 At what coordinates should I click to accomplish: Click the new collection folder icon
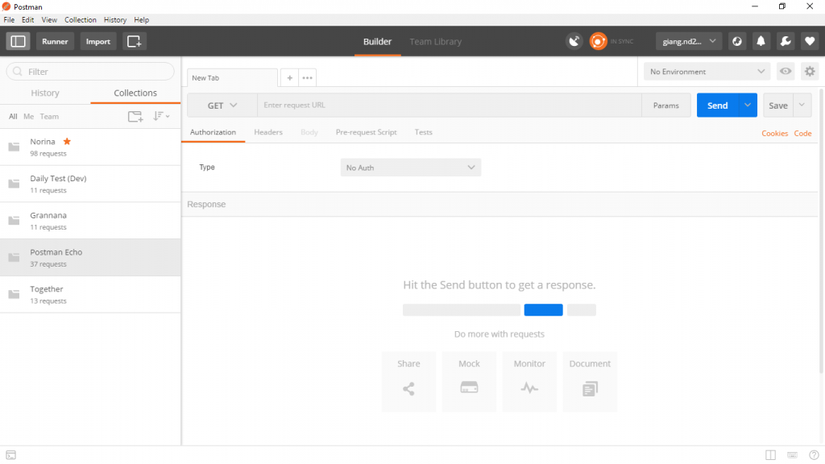[135, 116]
